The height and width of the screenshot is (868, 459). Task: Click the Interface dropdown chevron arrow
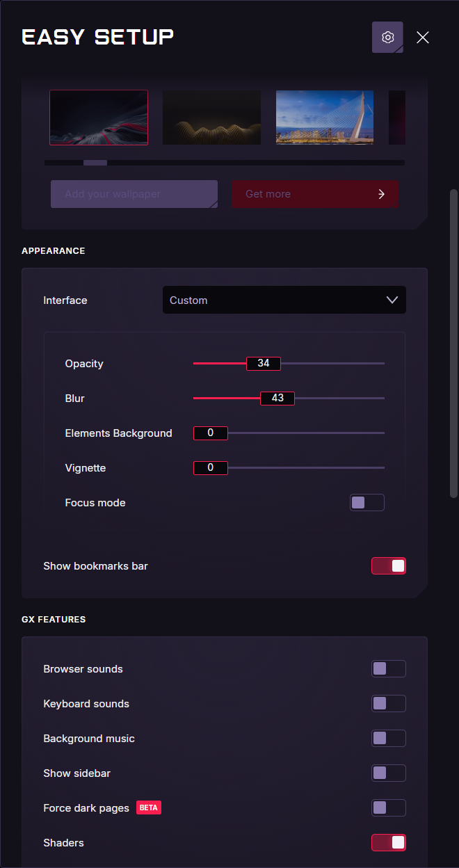[x=392, y=300]
